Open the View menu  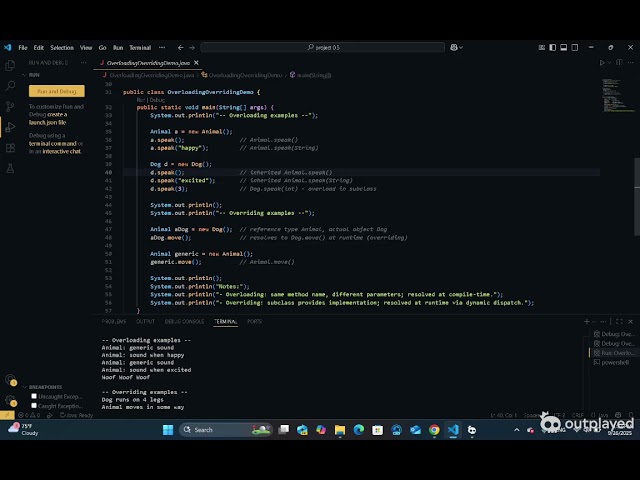(86, 48)
